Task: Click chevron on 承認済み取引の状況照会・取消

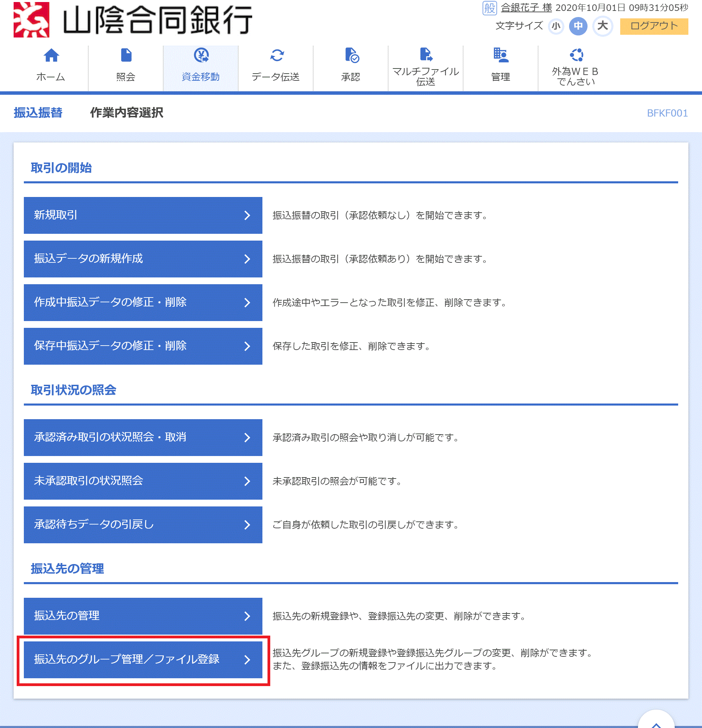Action: (x=247, y=438)
